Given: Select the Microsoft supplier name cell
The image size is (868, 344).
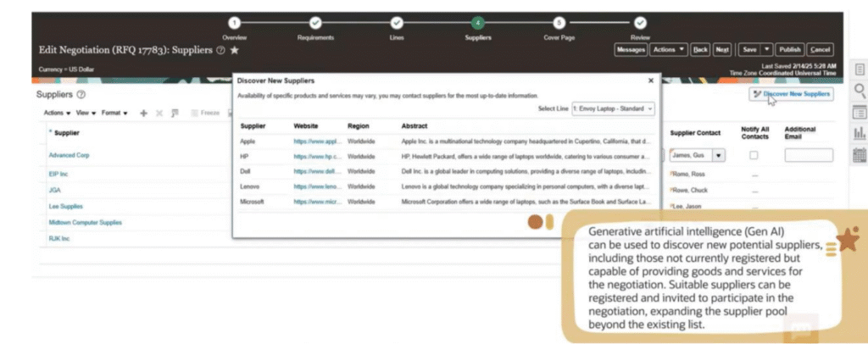Looking at the screenshot, I should (x=252, y=202).
